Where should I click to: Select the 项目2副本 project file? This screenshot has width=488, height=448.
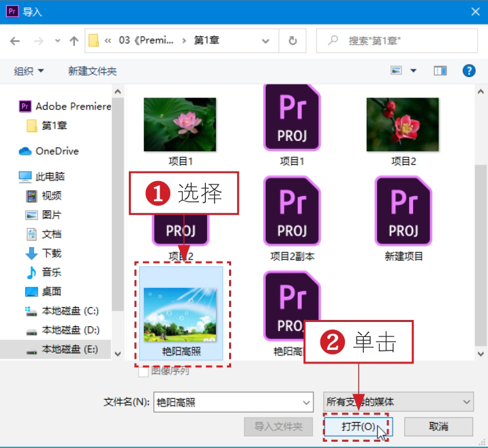(292, 211)
